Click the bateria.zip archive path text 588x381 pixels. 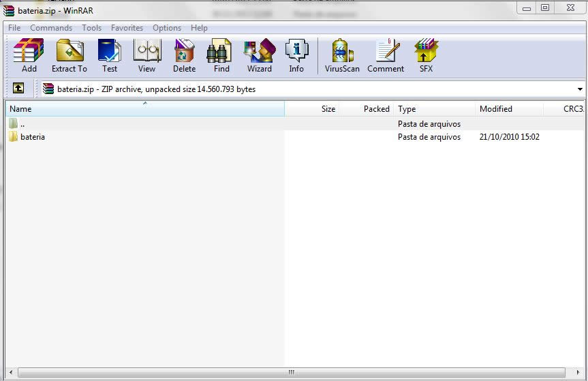coord(157,89)
